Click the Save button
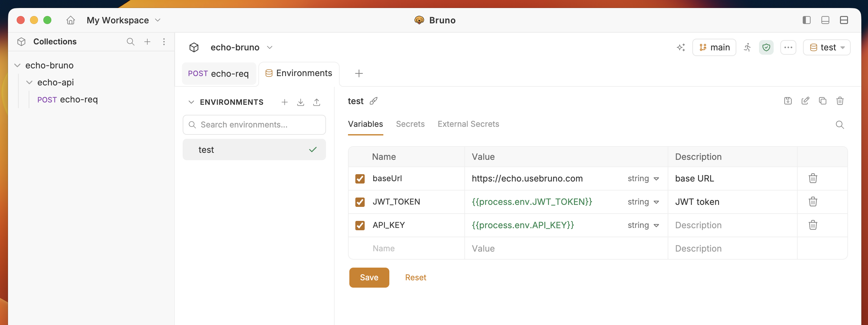 [369, 278]
